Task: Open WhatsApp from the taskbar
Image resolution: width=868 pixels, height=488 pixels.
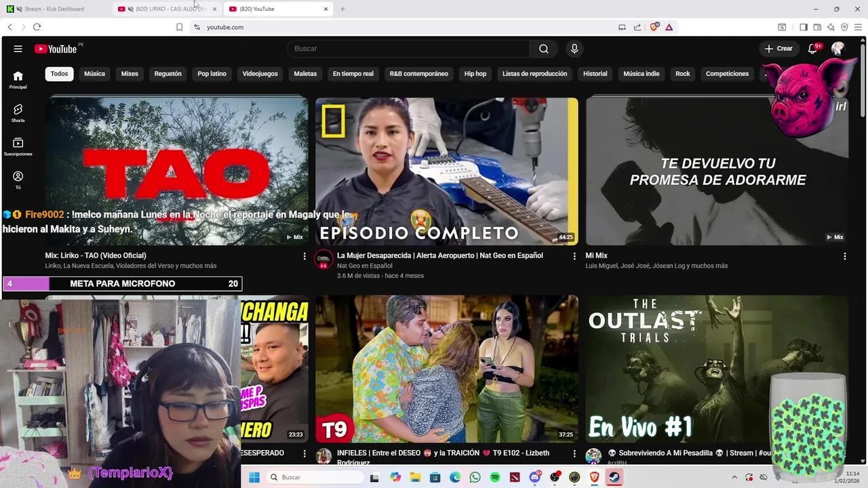Action: pyautogui.click(x=475, y=477)
